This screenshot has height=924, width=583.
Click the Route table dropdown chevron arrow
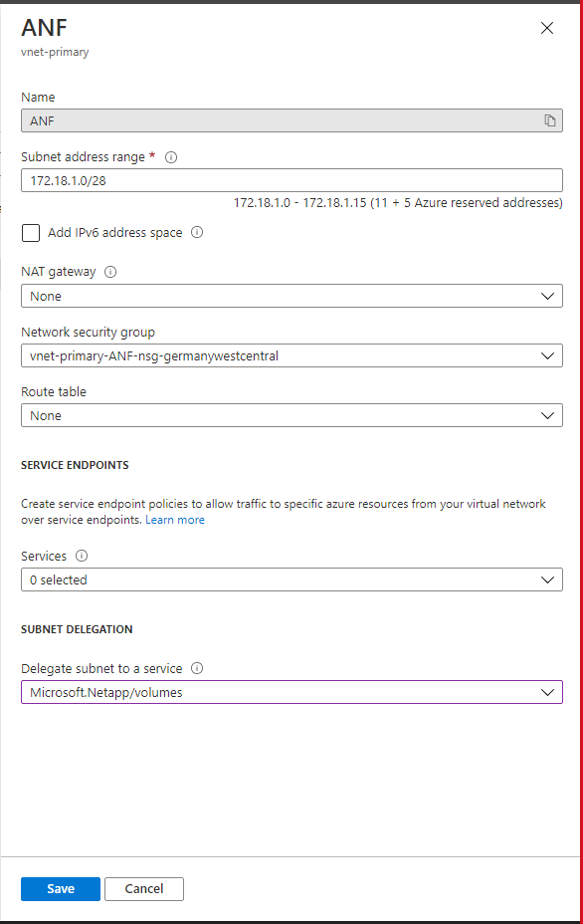click(x=547, y=415)
